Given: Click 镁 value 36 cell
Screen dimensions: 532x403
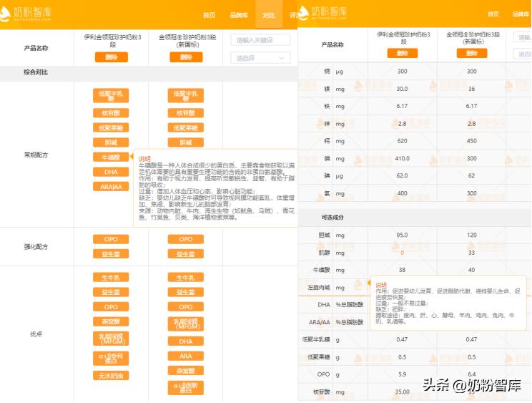Looking at the screenshot, I should pyautogui.click(x=472, y=89).
